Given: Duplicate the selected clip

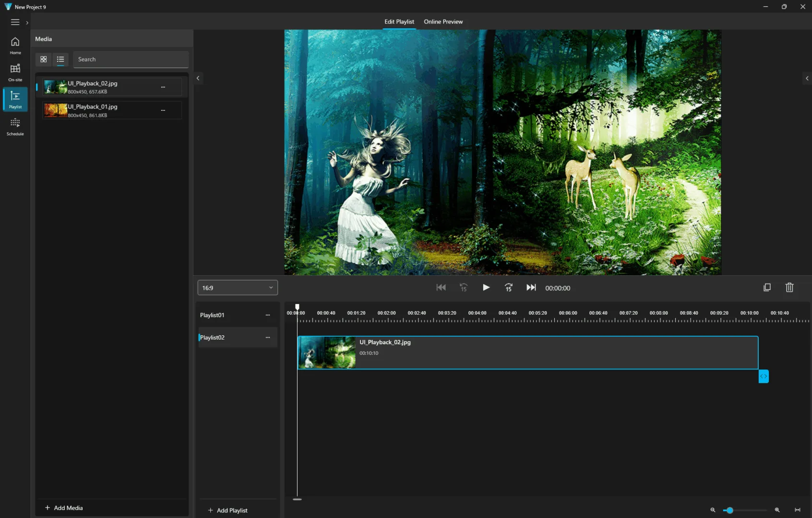Looking at the screenshot, I should click(x=767, y=287).
